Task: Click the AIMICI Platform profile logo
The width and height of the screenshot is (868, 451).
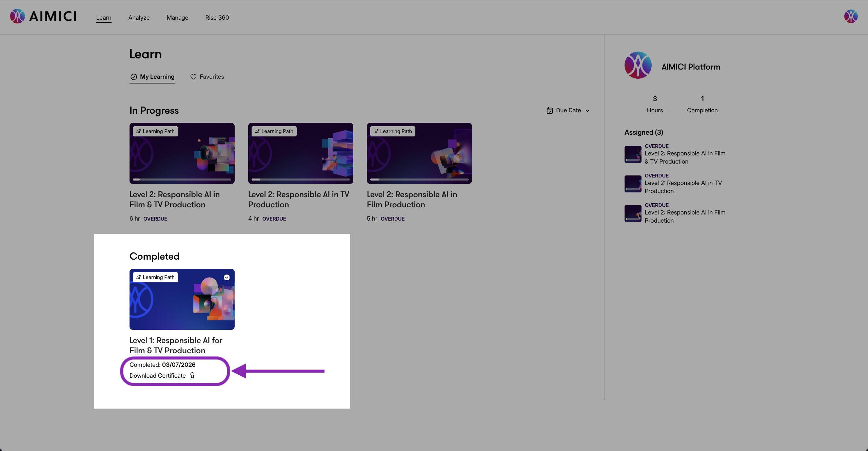Action: [638, 65]
